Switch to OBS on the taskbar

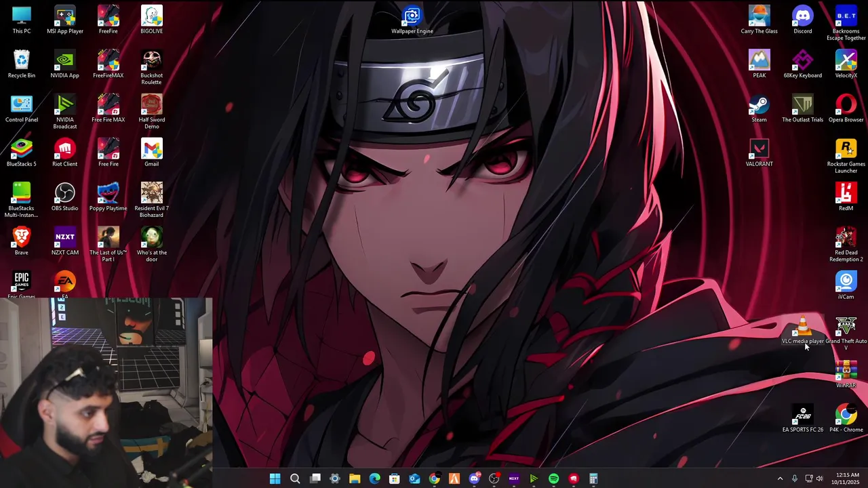coord(494,479)
